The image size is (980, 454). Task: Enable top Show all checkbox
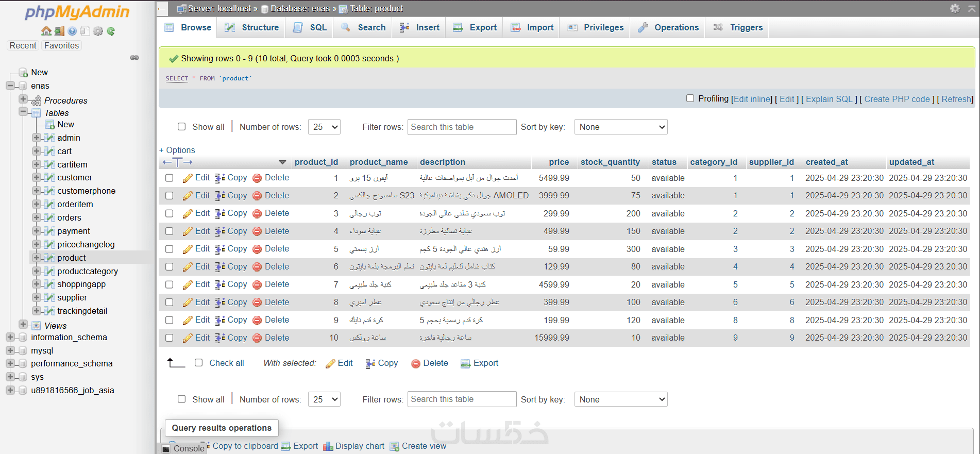(x=181, y=127)
